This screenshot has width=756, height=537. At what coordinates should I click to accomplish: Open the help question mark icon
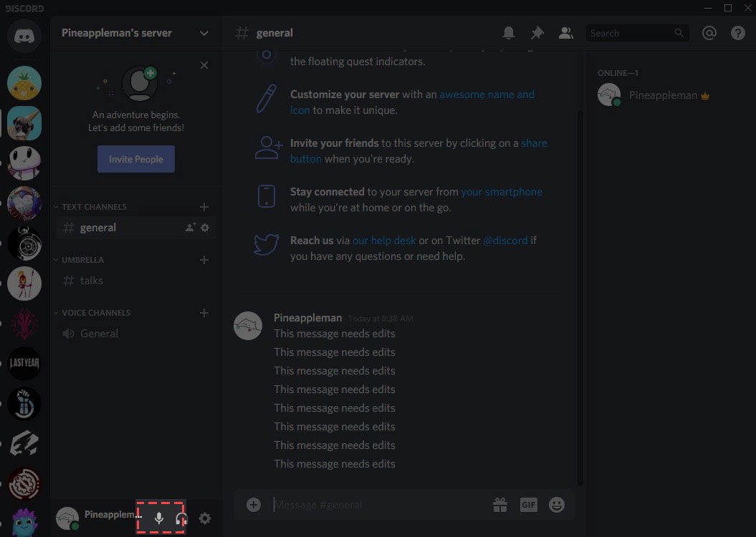coord(737,33)
